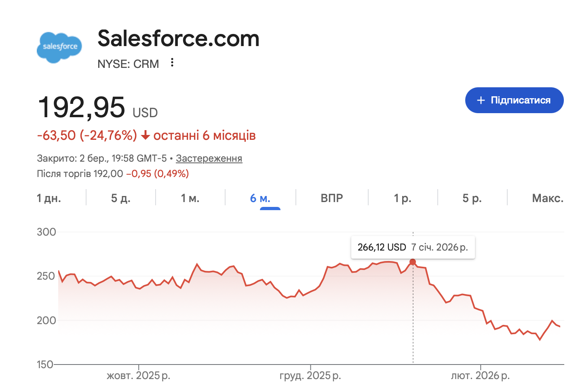Click the лют. 2026 р. axis label
Screen dimensions: 578x392
pos(480,375)
